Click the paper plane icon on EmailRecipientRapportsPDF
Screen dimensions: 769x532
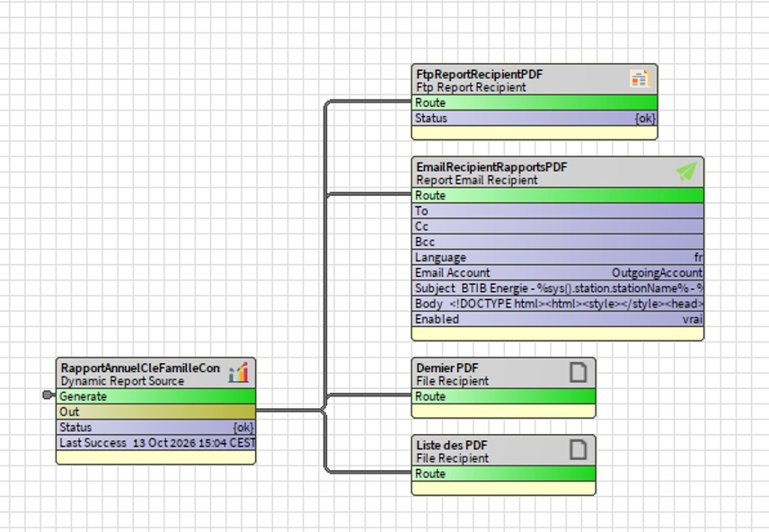click(x=686, y=172)
